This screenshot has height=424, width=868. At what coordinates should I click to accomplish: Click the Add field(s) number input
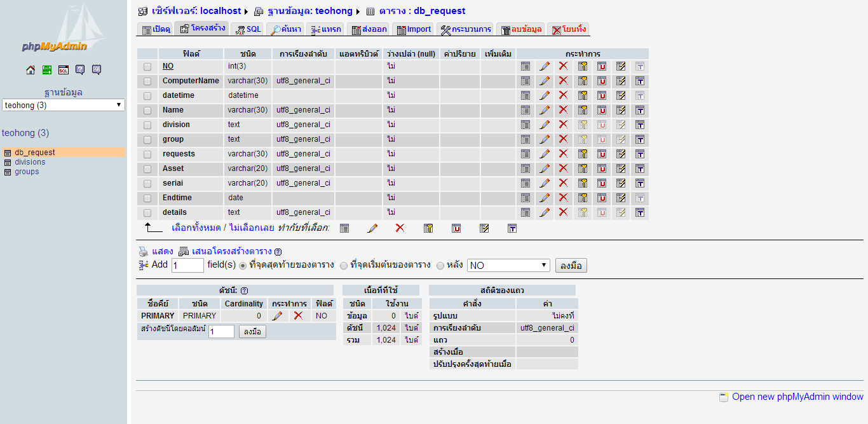pos(187,266)
